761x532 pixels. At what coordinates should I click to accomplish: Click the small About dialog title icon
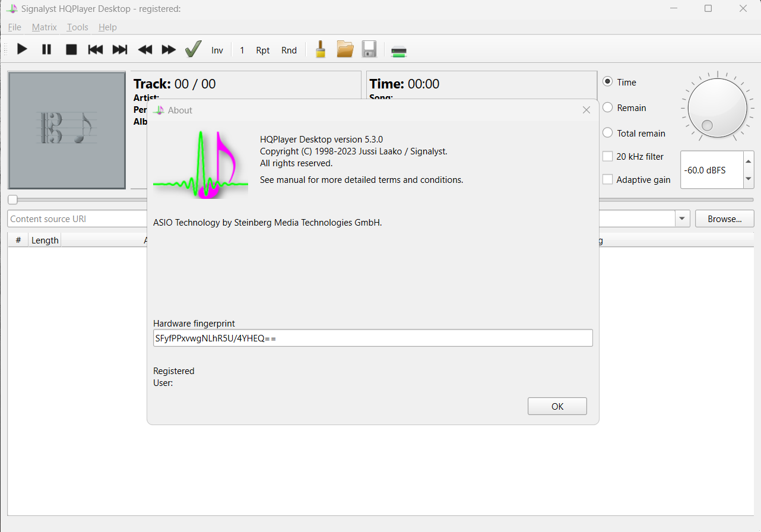pyautogui.click(x=158, y=110)
